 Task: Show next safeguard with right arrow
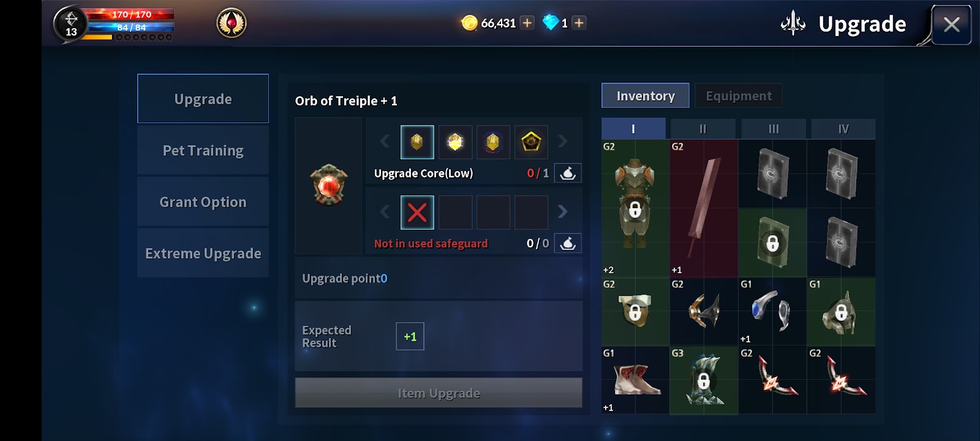pos(563,212)
